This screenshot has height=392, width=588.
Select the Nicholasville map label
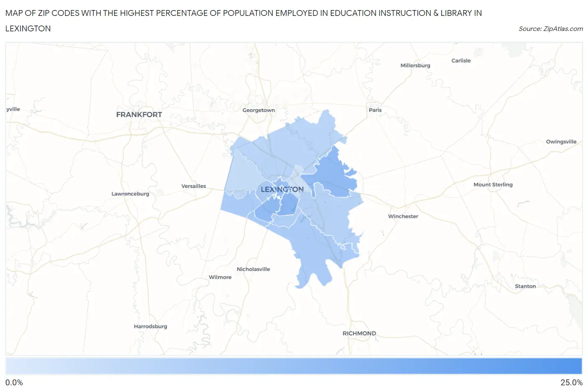[x=253, y=269]
